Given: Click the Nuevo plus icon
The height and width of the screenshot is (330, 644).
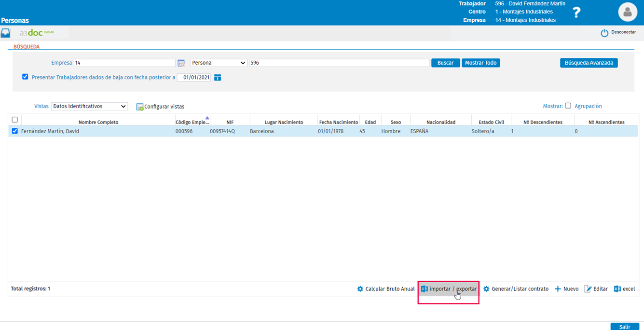Looking at the screenshot, I should point(558,289).
